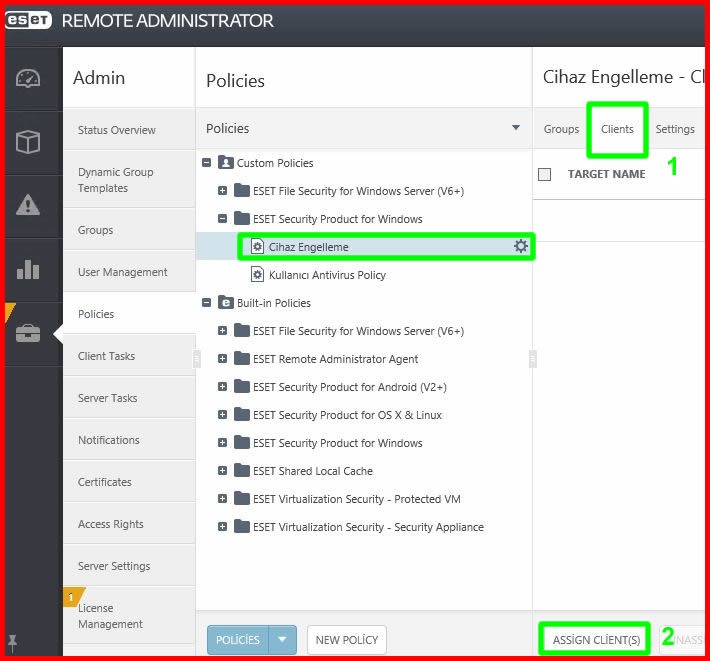Click the TARGET NAME column header

pyautogui.click(x=606, y=174)
